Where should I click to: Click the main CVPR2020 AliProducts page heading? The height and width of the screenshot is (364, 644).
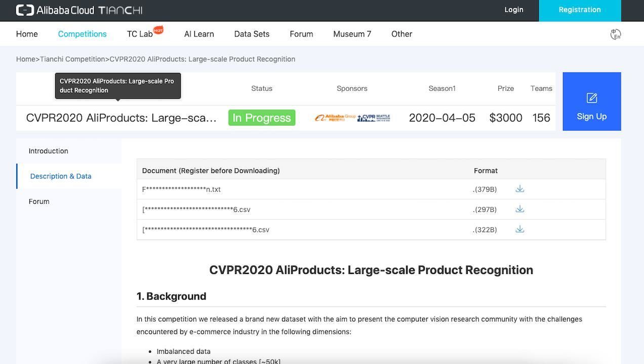[371, 270]
